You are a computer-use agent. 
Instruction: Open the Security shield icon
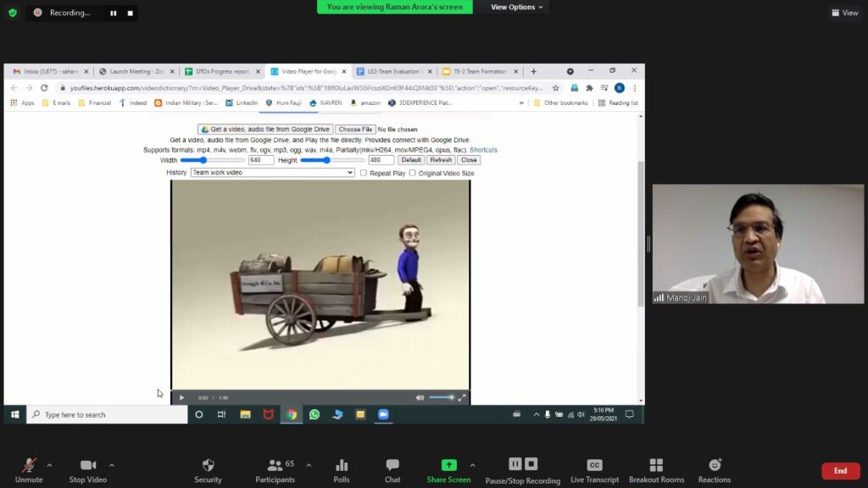coord(208,465)
